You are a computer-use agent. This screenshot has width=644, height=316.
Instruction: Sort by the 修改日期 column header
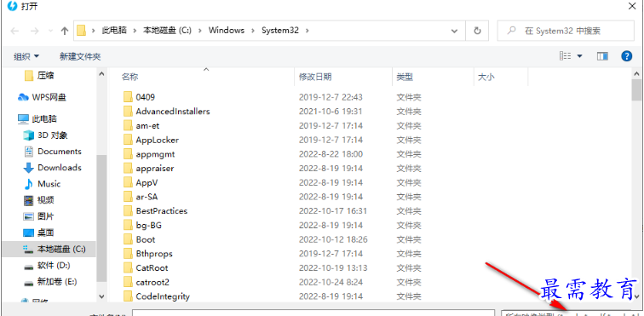(315, 77)
